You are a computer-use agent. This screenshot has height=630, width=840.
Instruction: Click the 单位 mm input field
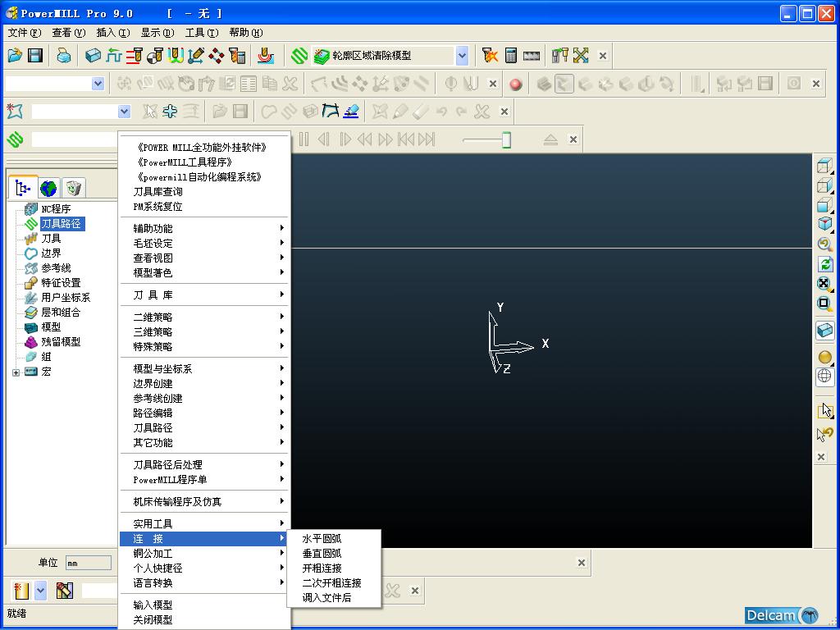[89, 563]
